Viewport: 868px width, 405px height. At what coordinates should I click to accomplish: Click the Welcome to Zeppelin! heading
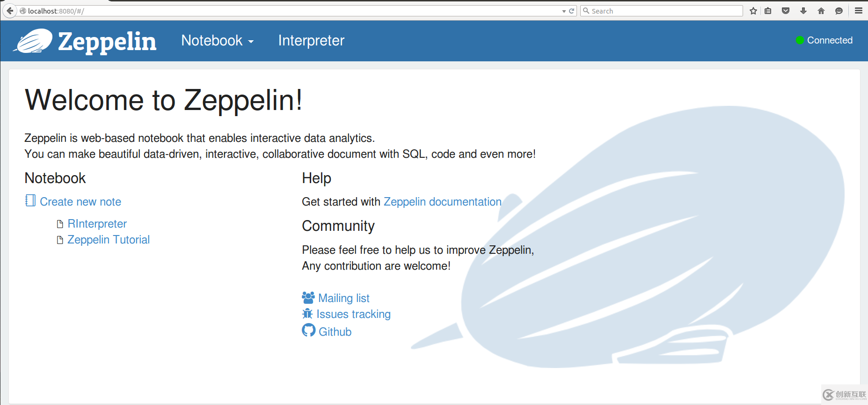pos(163,100)
